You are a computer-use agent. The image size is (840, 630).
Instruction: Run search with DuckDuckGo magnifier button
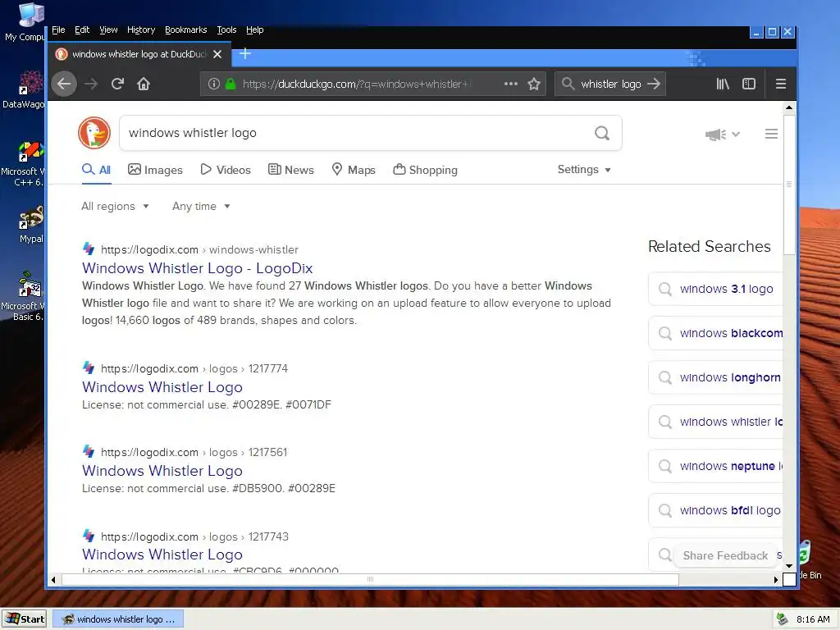[602, 133]
